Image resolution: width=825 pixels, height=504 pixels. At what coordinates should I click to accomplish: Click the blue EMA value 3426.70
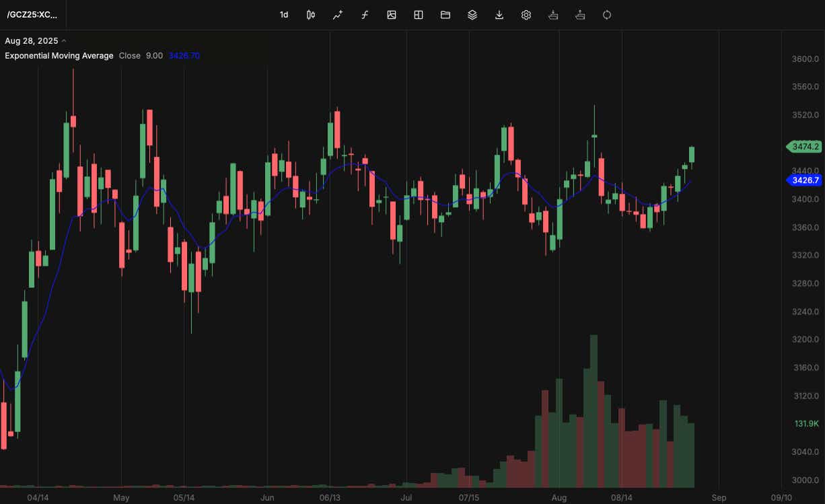pyautogui.click(x=184, y=56)
